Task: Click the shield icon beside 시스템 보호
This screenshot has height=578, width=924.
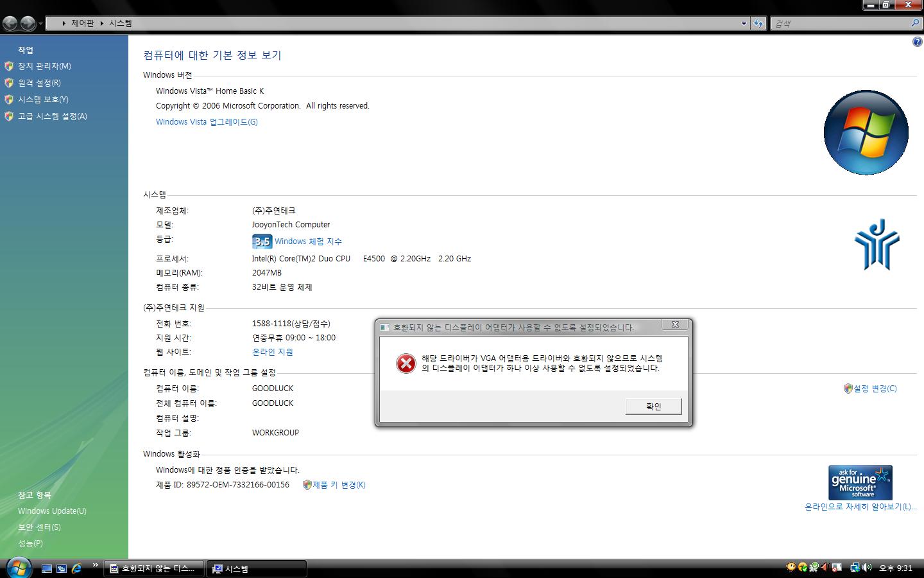Action: [9, 100]
